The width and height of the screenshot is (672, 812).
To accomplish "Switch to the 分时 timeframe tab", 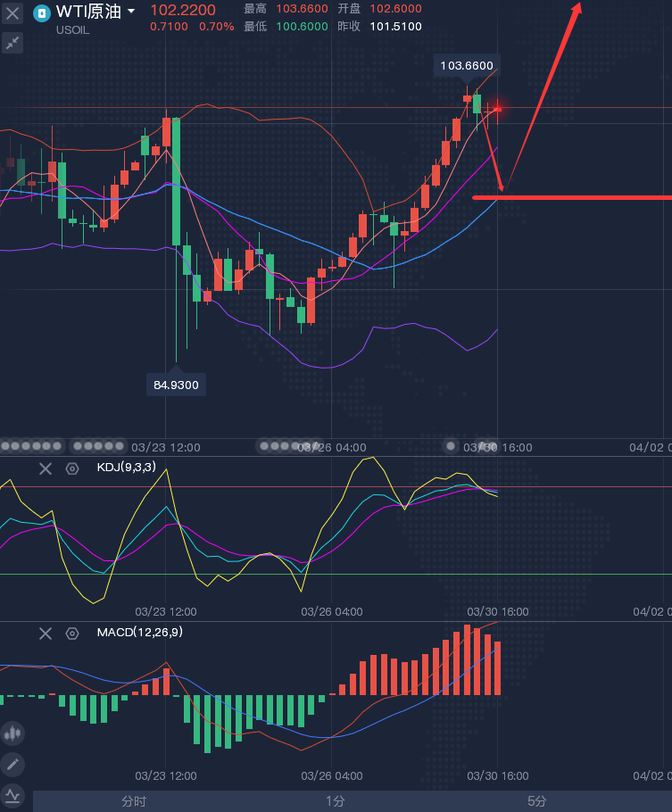I will 134,801.
